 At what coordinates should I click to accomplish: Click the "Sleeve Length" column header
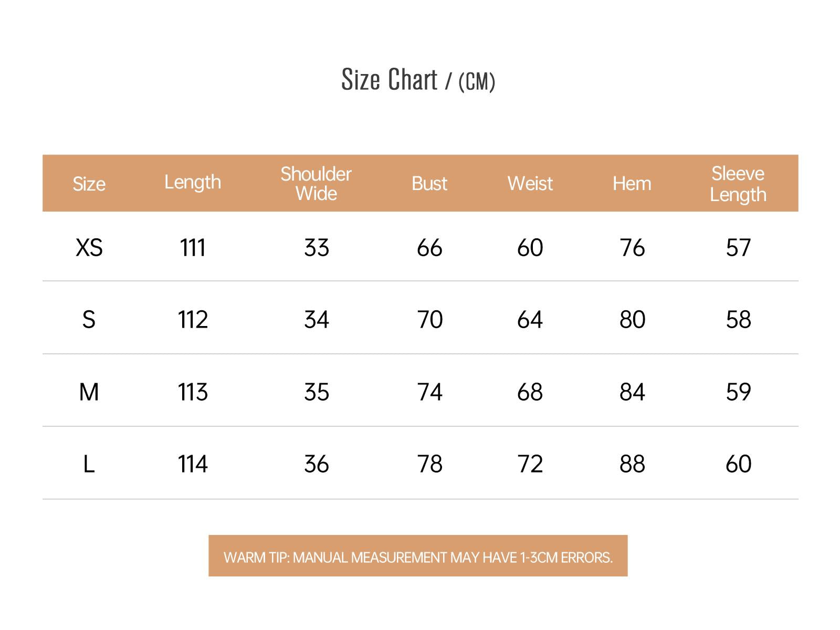click(x=738, y=183)
